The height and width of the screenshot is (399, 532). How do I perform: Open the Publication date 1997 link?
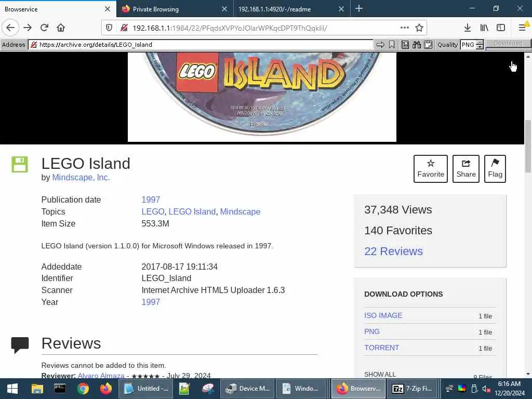(x=151, y=199)
